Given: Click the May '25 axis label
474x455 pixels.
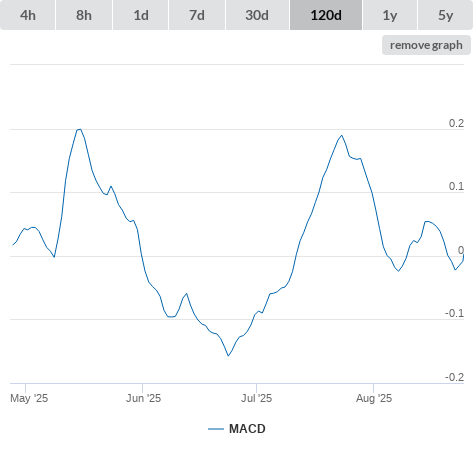Looking at the screenshot, I should pyautogui.click(x=29, y=398).
